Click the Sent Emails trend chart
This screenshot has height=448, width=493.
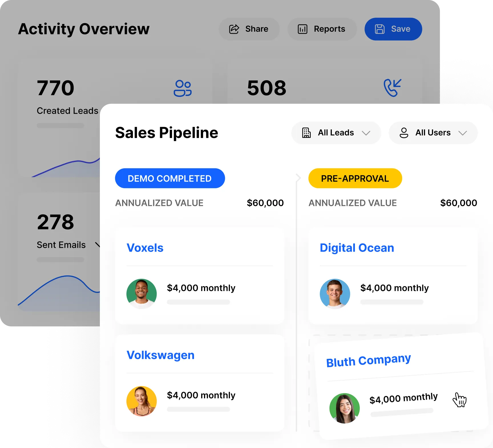pos(59,293)
